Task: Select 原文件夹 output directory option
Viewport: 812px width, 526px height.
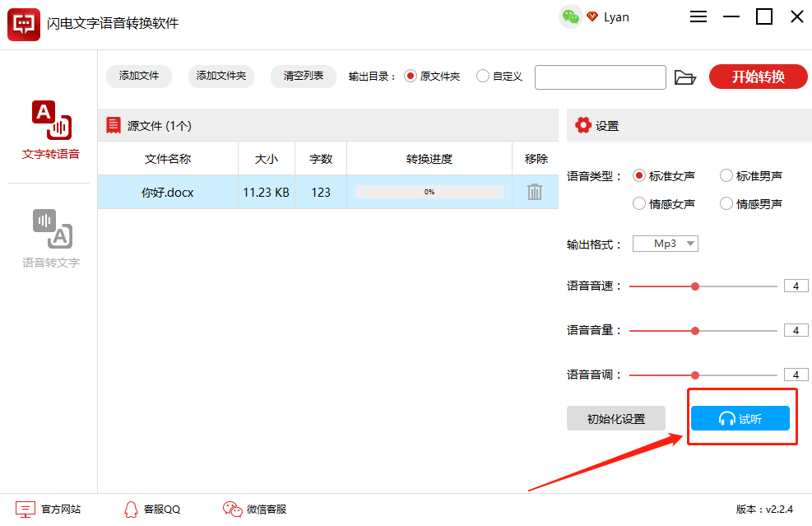Action: click(432, 77)
